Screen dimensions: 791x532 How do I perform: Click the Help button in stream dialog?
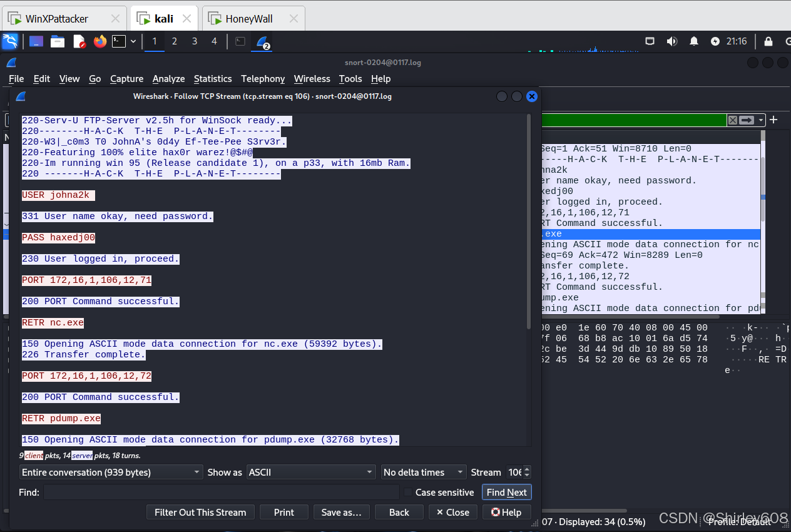tap(507, 512)
